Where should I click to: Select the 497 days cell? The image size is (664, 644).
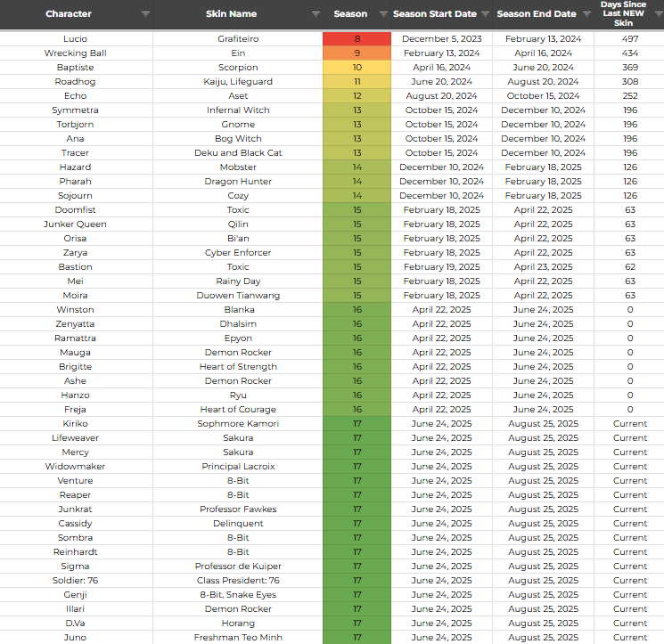click(630, 39)
